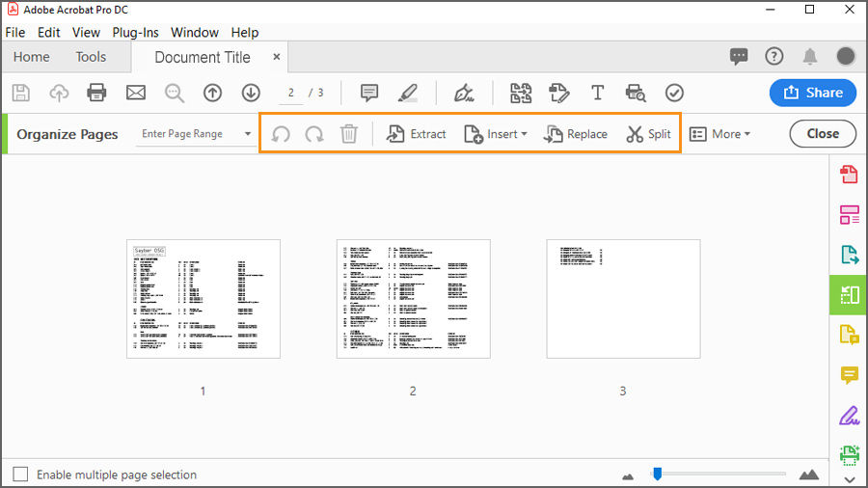This screenshot has width=868, height=488.
Task: Delete pages with the trash icon
Action: [349, 134]
